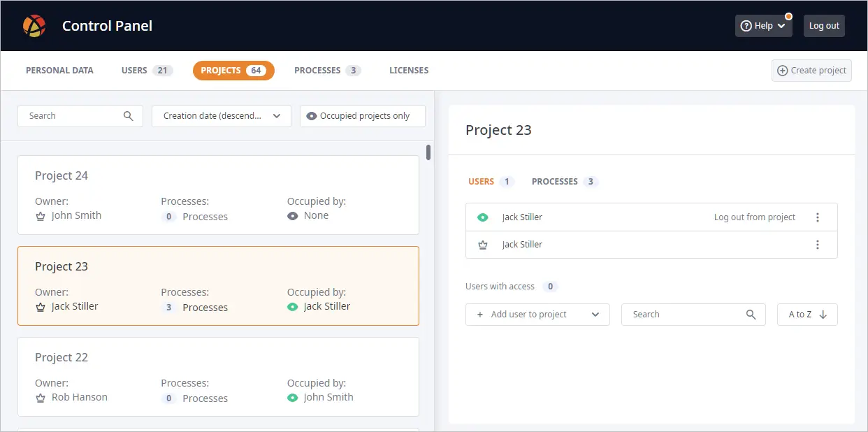
Task: Open options menu for occupying Jack Stiller row
Action: [818, 217]
